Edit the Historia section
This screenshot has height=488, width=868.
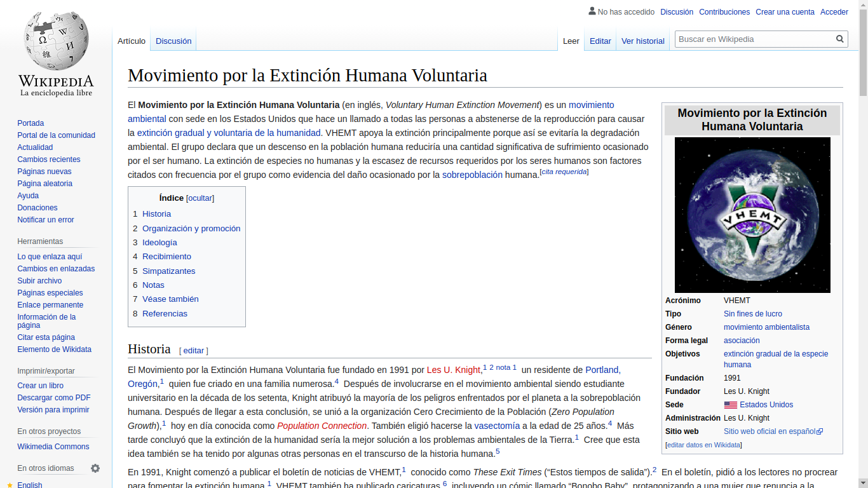pos(194,351)
